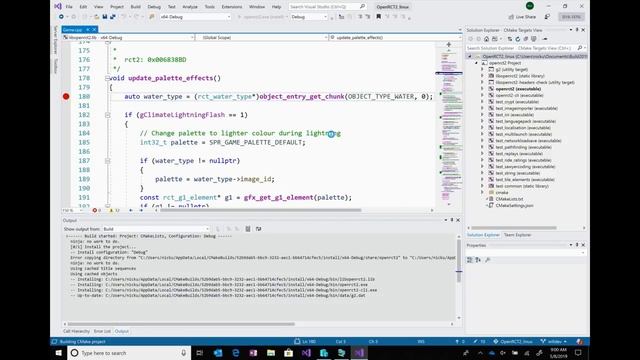Collapse the if block at line 182

pos(108,115)
